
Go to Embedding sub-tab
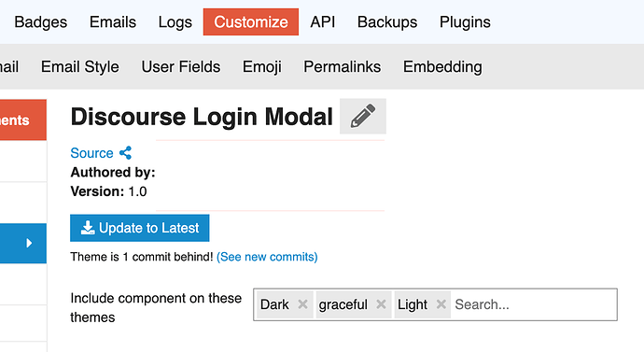coord(442,66)
